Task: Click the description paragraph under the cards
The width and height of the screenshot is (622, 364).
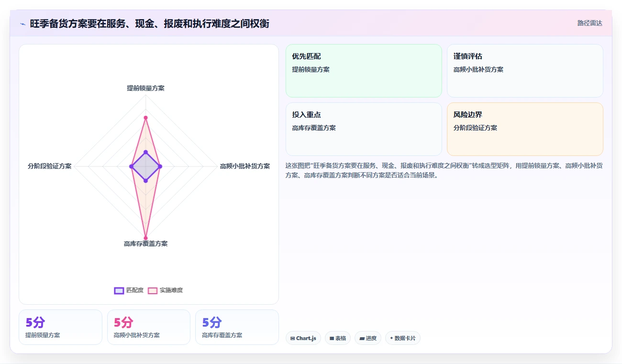Action: coord(444,170)
